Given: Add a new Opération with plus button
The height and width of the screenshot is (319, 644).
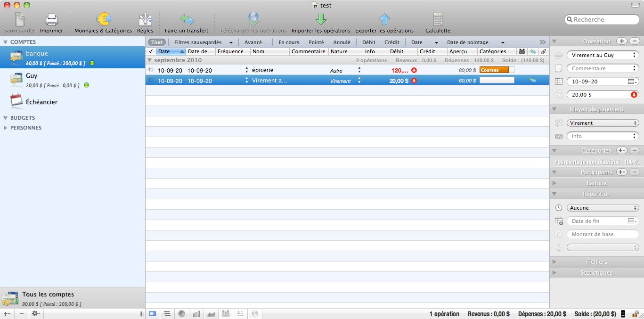Looking at the screenshot, I should point(622,41).
